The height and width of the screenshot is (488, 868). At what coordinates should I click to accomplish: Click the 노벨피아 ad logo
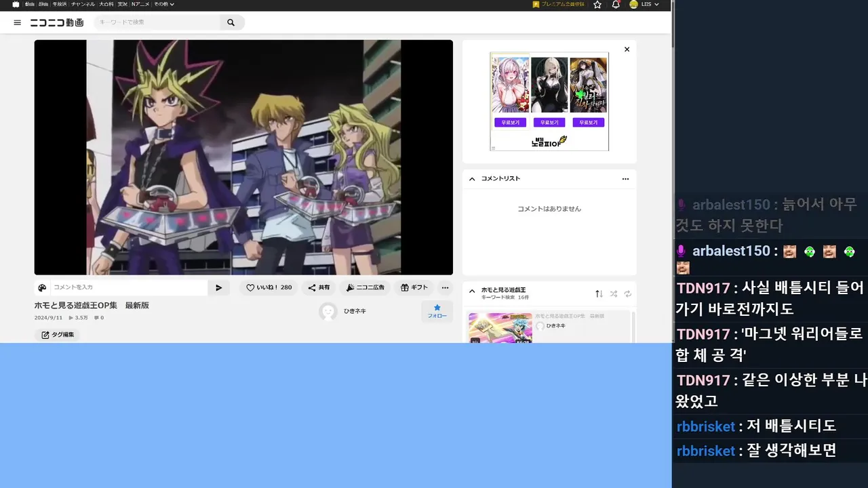click(549, 142)
